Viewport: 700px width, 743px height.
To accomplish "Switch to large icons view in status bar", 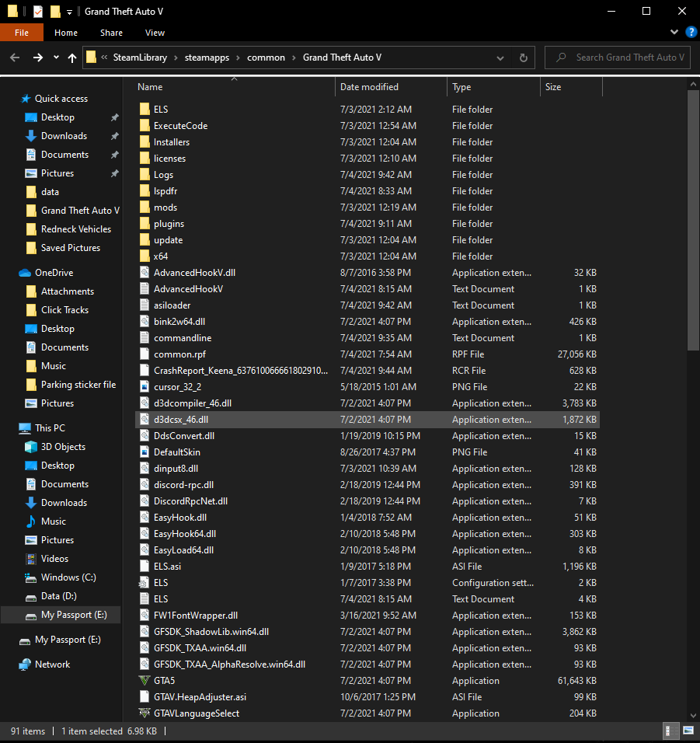I will (688, 731).
